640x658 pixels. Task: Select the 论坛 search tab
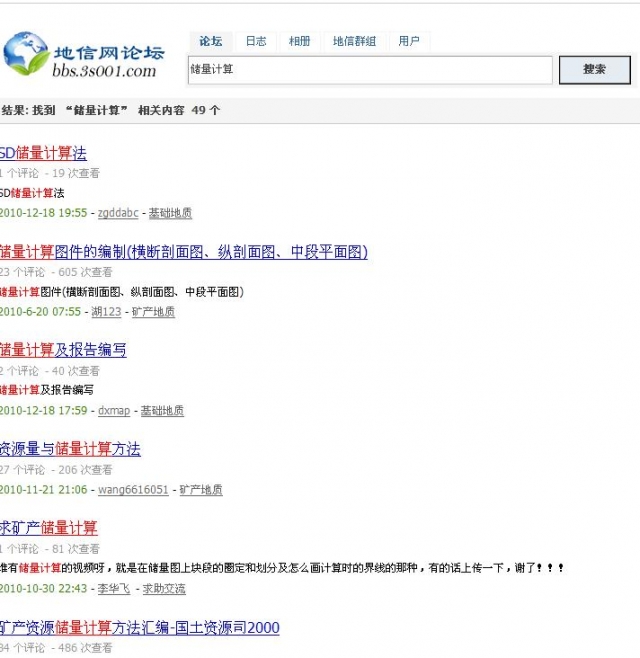pos(210,41)
